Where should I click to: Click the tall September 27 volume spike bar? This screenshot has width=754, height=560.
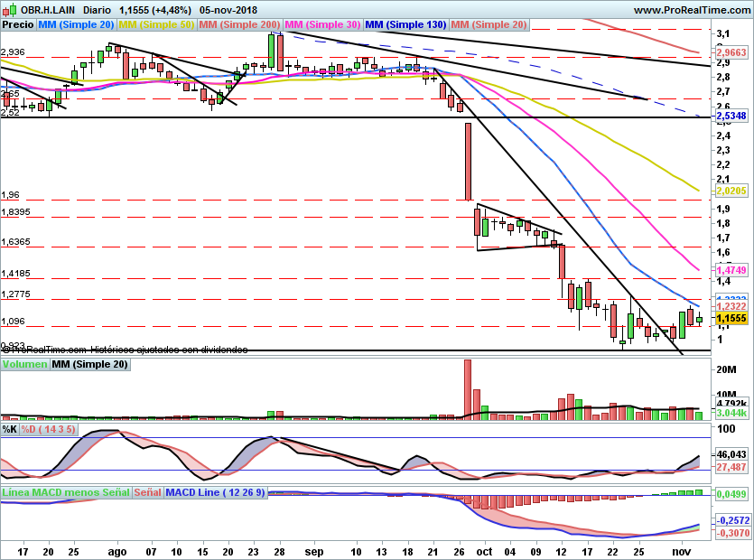[468, 389]
